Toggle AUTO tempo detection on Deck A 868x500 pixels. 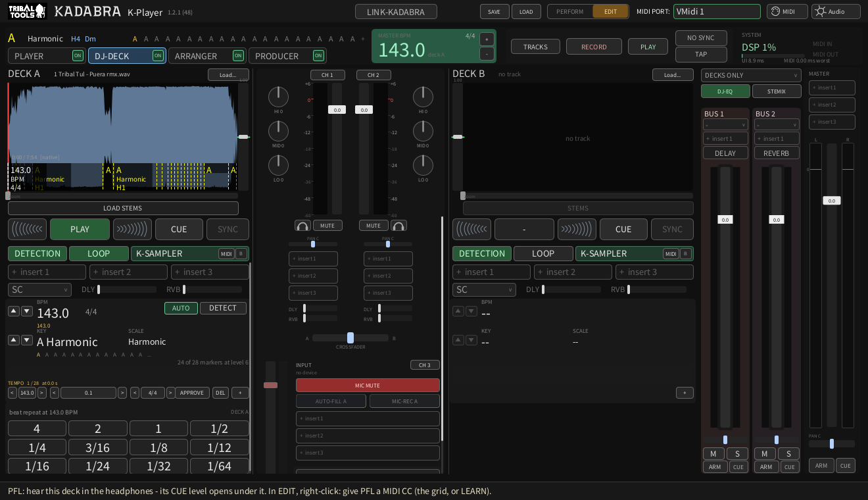tap(181, 308)
